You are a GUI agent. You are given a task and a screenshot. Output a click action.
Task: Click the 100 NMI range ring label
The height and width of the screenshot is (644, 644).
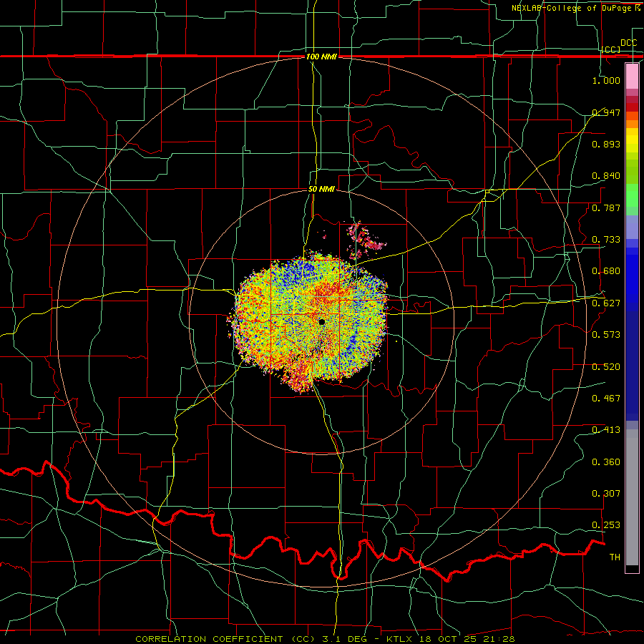click(x=321, y=57)
